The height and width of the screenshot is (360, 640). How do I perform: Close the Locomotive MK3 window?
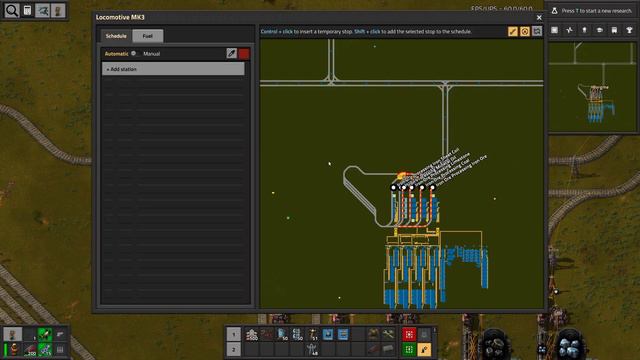tap(539, 18)
